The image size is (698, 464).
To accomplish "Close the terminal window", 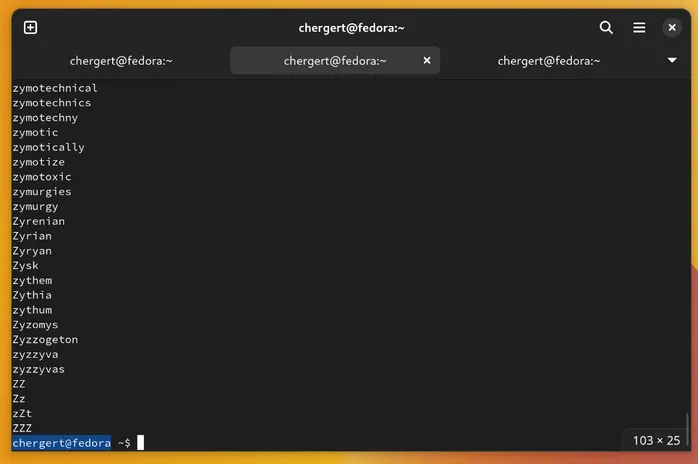I will [672, 28].
